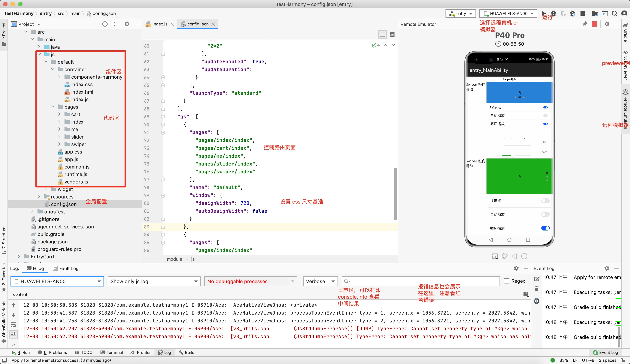Image resolution: width=630 pixels, height=364 pixels.
Task: Open the Search Everywhere magnifier icon
Action: point(614,13)
